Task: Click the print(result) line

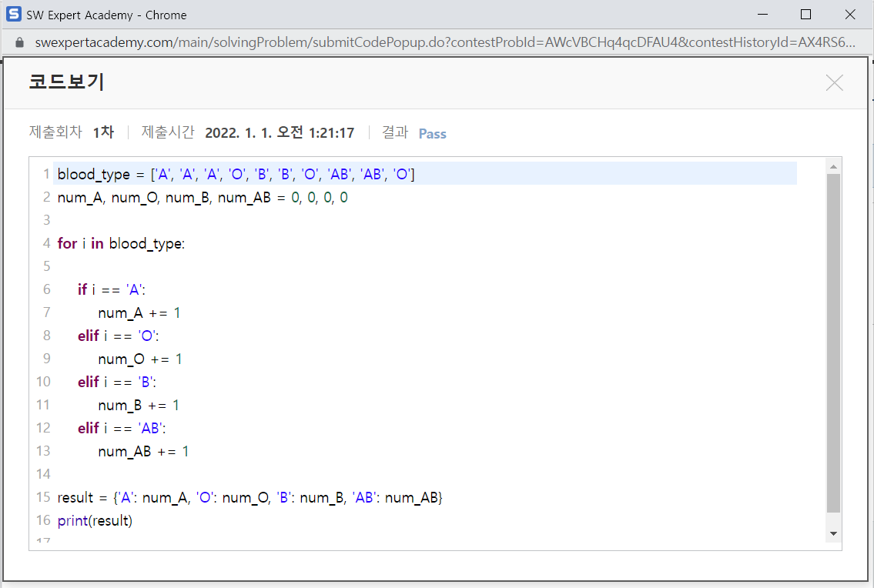Action: tap(95, 521)
